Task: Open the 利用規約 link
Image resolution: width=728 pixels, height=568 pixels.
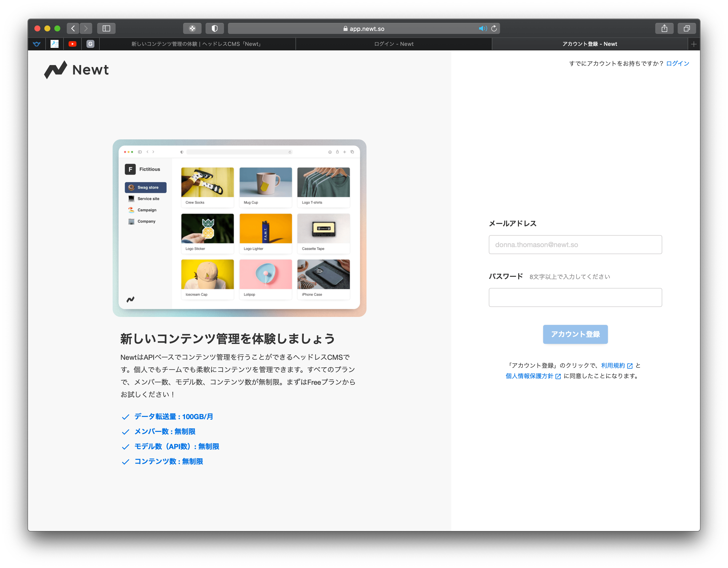Action: pos(616,366)
